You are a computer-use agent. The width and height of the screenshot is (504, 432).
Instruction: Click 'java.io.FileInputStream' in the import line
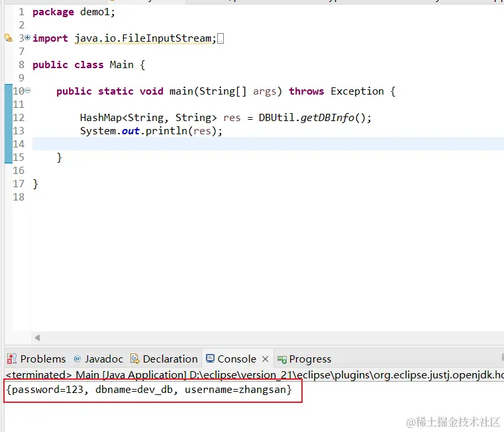(143, 38)
